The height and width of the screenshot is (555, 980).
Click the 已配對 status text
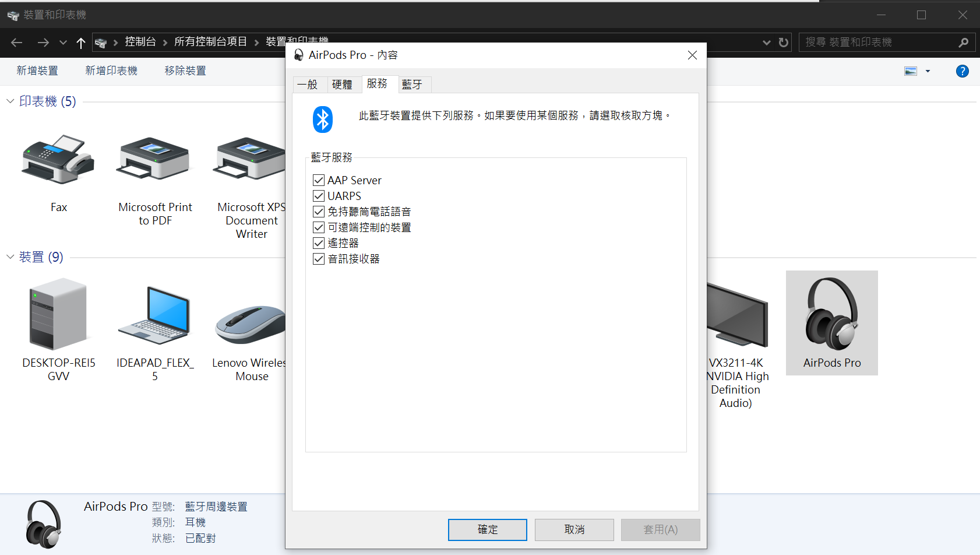coord(200,539)
